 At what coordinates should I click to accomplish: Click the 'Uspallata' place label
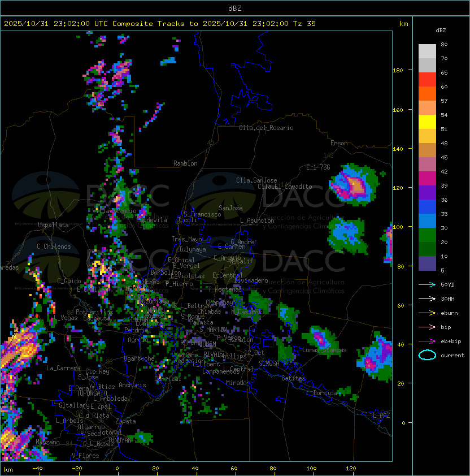(54, 225)
